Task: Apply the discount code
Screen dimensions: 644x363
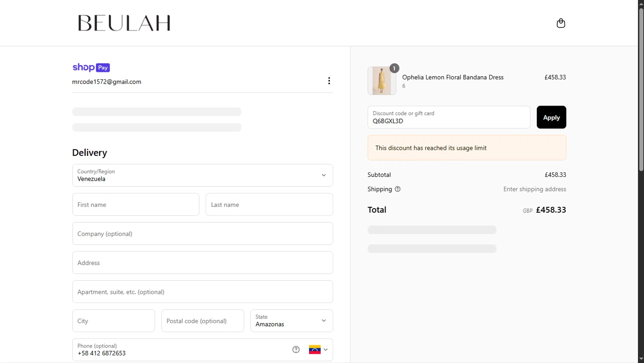Action: click(551, 117)
